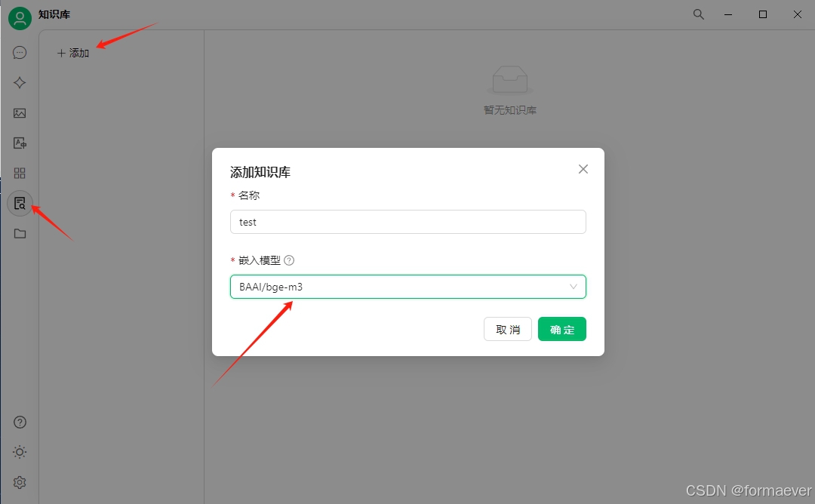The height and width of the screenshot is (504, 815).
Task: Close the 添加知识库 dialog
Action: 583,169
